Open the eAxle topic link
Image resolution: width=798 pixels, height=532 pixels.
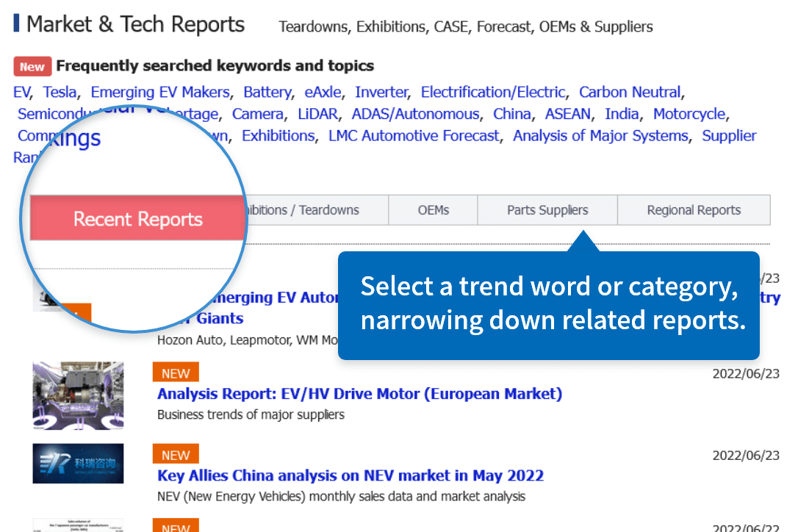pyautogui.click(x=323, y=92)
